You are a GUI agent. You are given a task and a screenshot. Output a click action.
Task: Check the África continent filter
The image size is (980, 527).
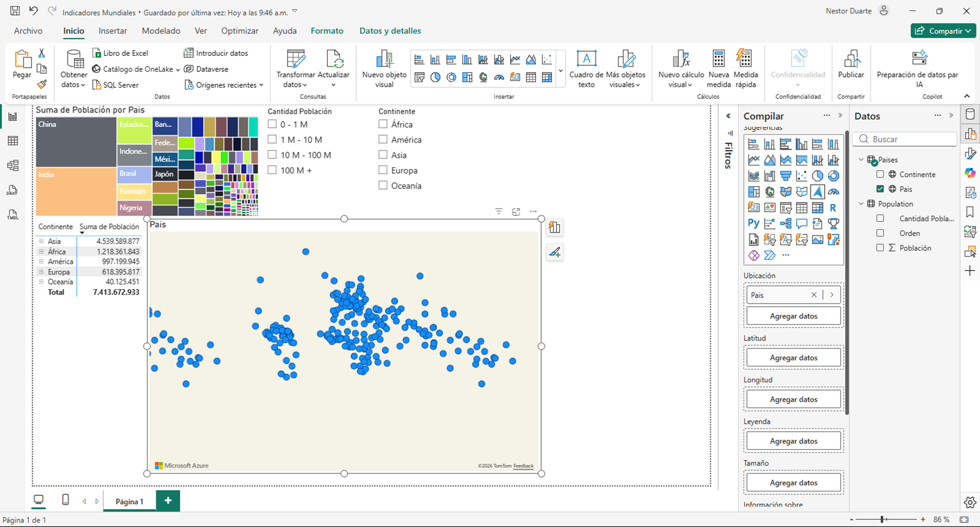tap(383, 125)
